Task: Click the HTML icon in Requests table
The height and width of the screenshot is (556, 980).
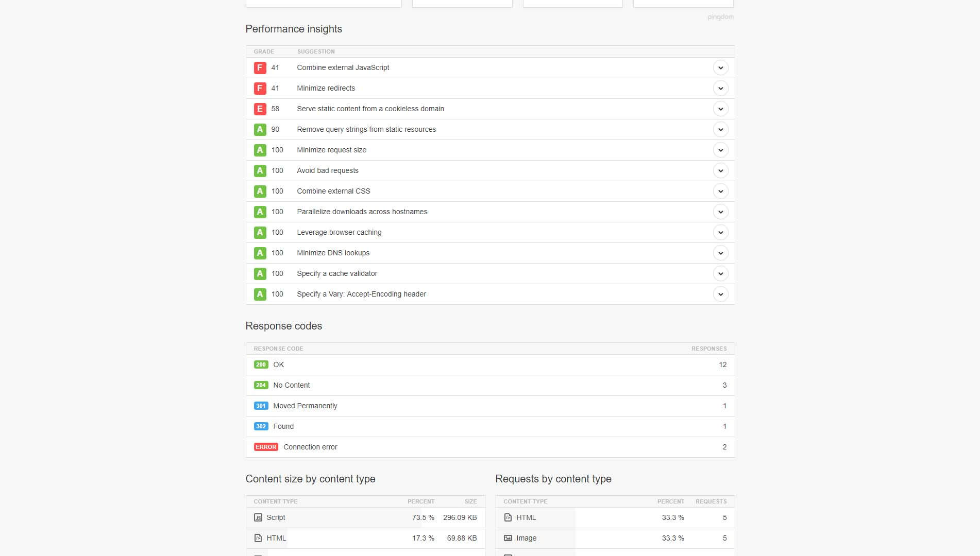Action: click(508, 517)
